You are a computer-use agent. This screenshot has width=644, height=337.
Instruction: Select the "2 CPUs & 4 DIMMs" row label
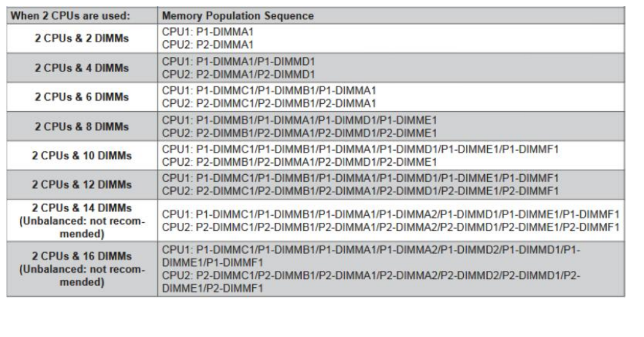pyautogui.click(x=82, y=68)
